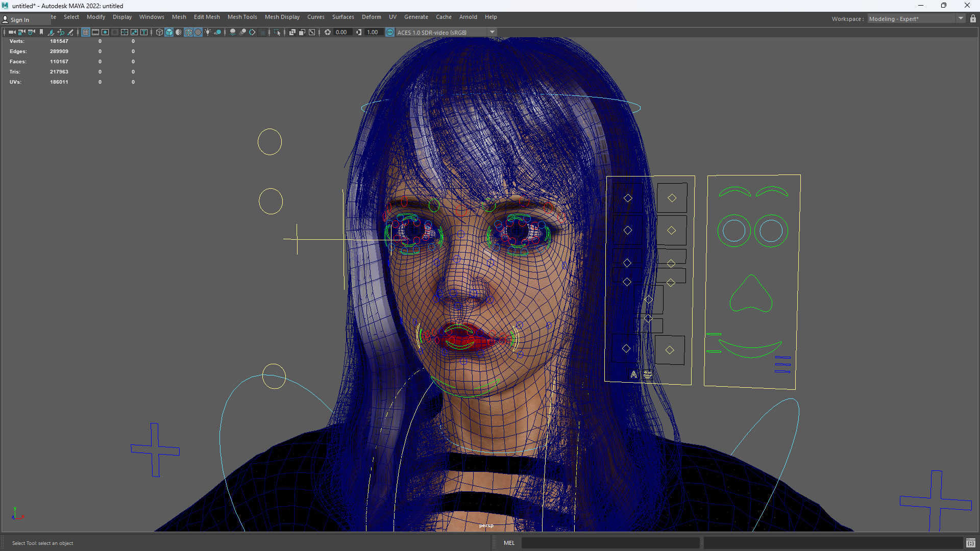Click the X-Ray Joints icon
Viewport: 980px width, 551px height.
pos(312,32)
